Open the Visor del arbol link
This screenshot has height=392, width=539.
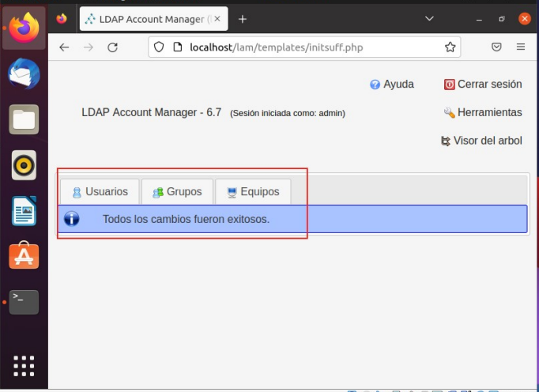pyautogui.click(x=488, y=141)
